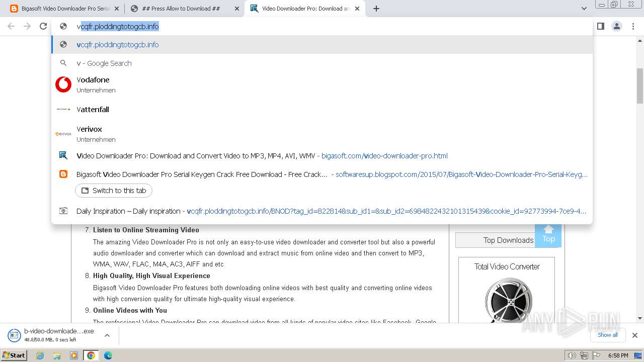Choose the Vattenfall suggestion
The height and width of the screenshot is (362, 644).
(x=322, y=109)
